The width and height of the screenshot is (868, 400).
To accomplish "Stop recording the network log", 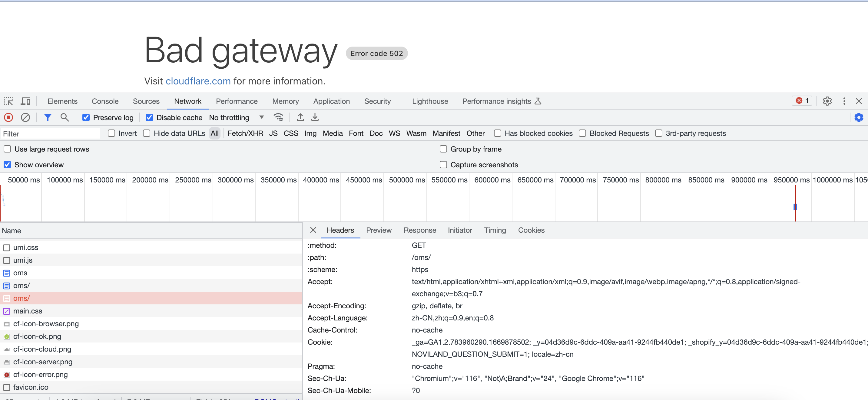I will click(8, 117).
